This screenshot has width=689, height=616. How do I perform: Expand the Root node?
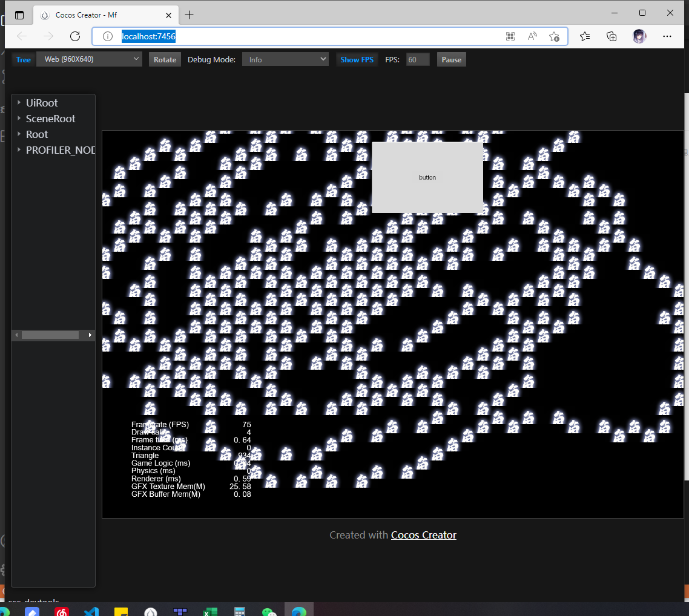[19, 134]
